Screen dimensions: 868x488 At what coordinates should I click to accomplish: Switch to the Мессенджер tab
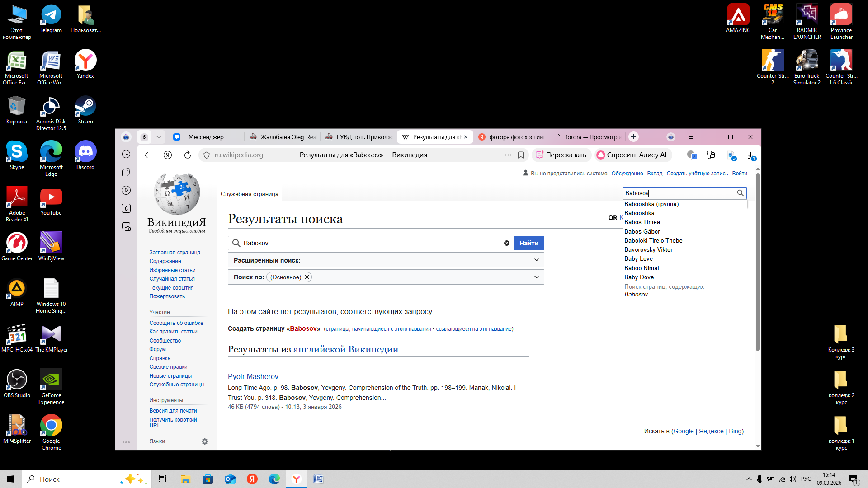[x=206, y=137]
